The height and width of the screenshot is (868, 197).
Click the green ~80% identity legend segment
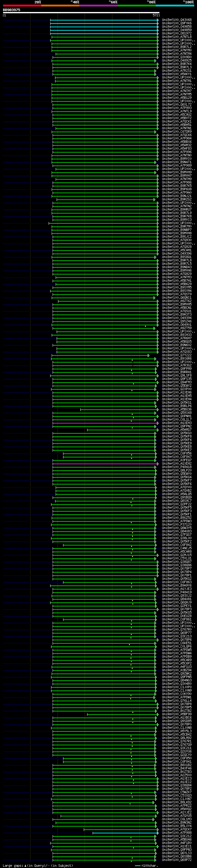click(x=137, y=6)
